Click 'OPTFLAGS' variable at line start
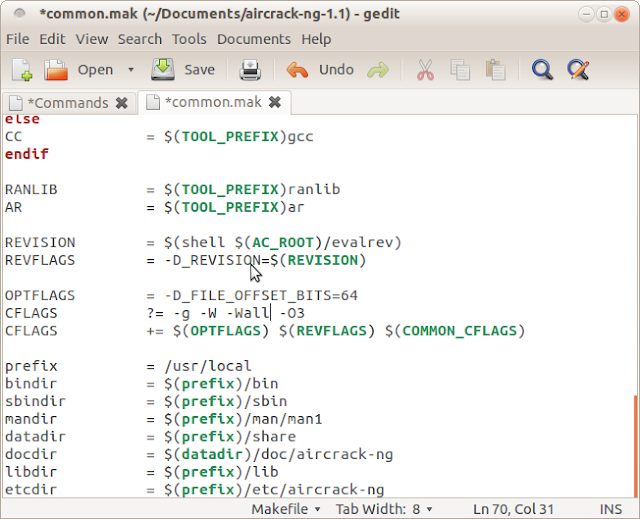The width and height of the screenshot is (640, 519). pyautogui.click(x=40, y=295)
